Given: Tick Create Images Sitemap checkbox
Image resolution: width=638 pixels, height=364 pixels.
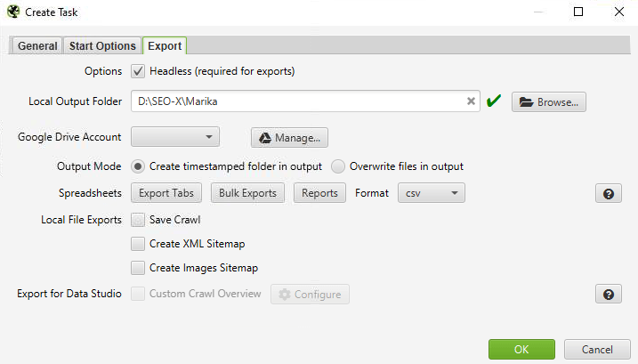Looking at the screenshot, I should coord(138,268).
